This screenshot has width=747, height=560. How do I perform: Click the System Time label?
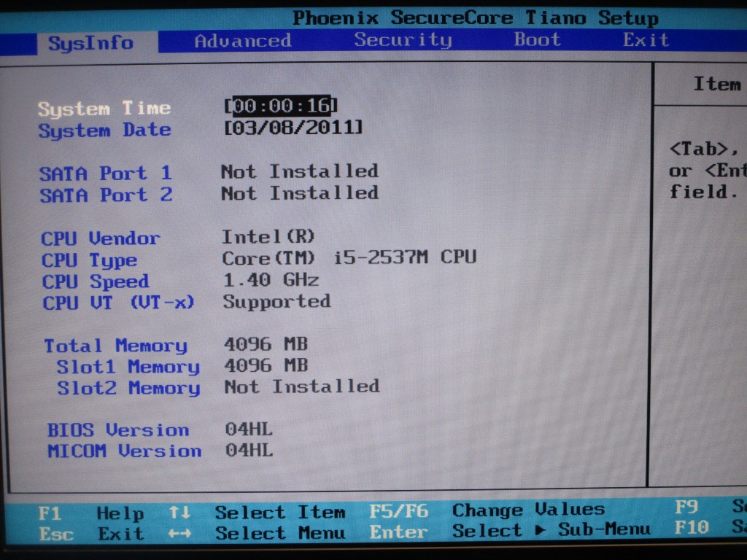click(104, 109)
